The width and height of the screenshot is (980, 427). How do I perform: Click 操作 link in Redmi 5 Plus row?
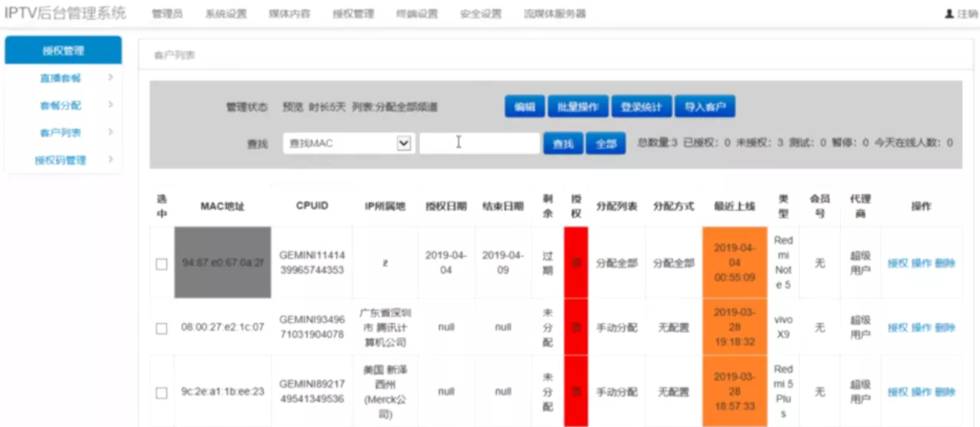click(922, 392)
